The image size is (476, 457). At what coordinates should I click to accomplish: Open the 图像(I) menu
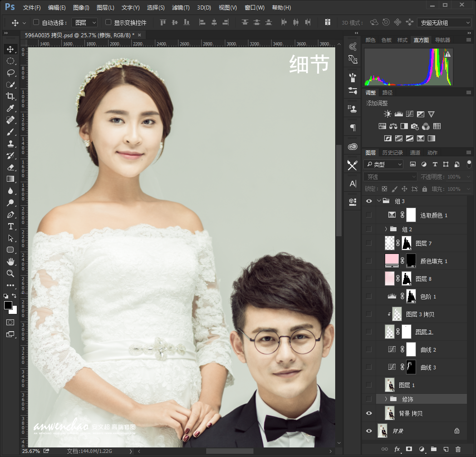tap(81, 8)
